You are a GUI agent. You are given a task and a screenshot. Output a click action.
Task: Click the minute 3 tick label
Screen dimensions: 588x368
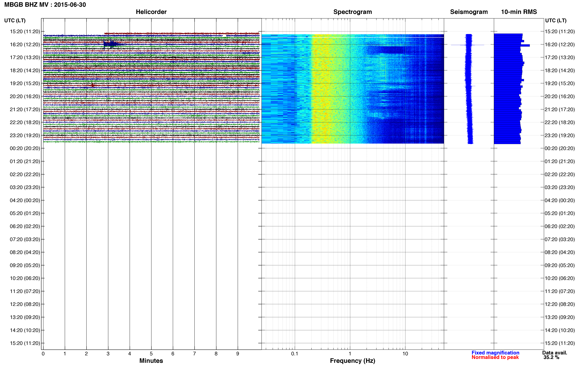click(108, 354)
